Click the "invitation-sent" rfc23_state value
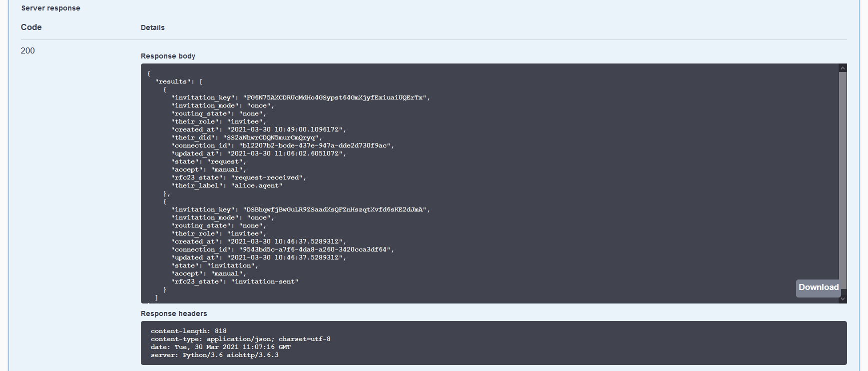Image resolution: width=868 pixels, height=371 pixels. tap(265, 281)
